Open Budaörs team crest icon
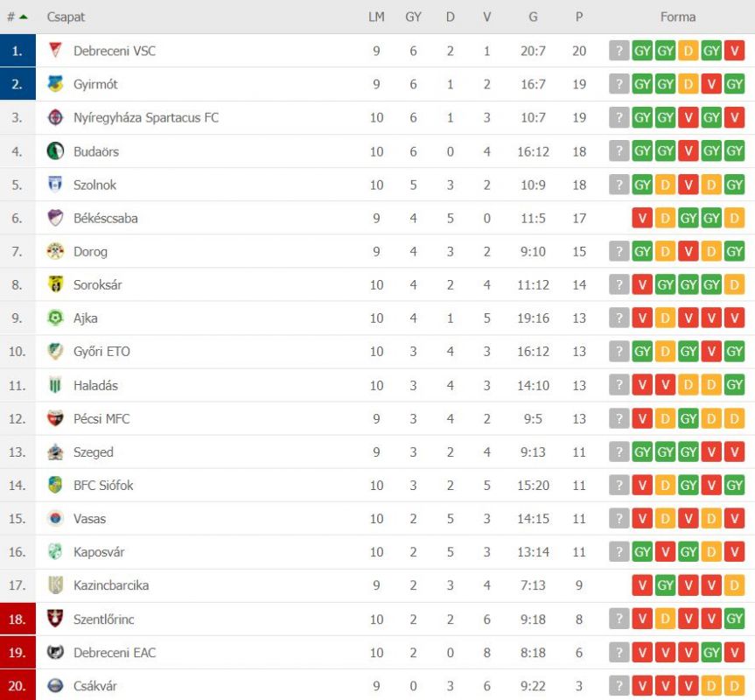This screenshot has height=700, width=755. (55, 151)
